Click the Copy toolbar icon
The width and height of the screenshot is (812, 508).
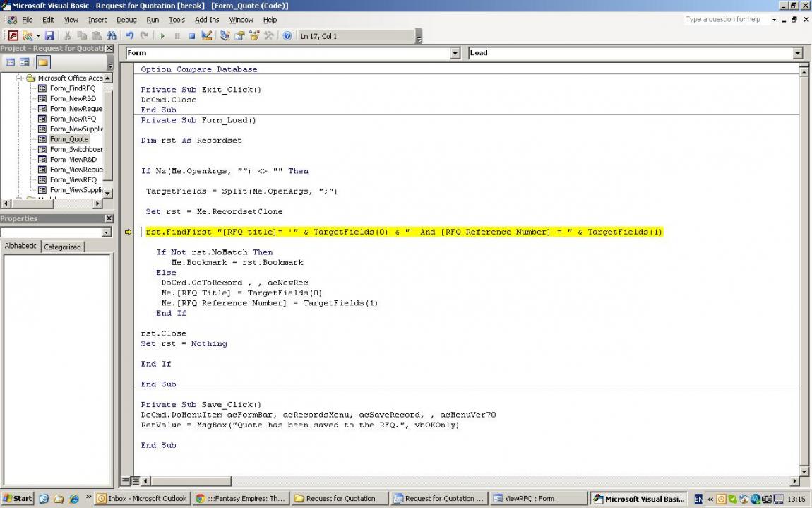tap(82, 36)
